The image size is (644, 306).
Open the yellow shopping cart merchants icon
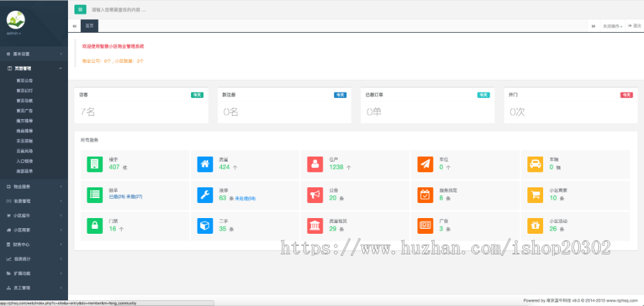[535, 195]
